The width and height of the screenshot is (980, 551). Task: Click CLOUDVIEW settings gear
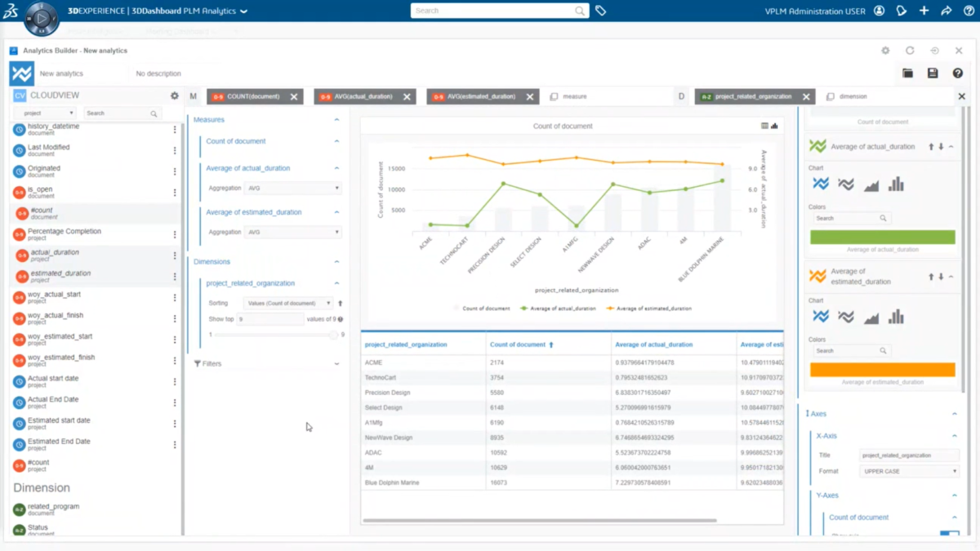[x=174, y=96]
